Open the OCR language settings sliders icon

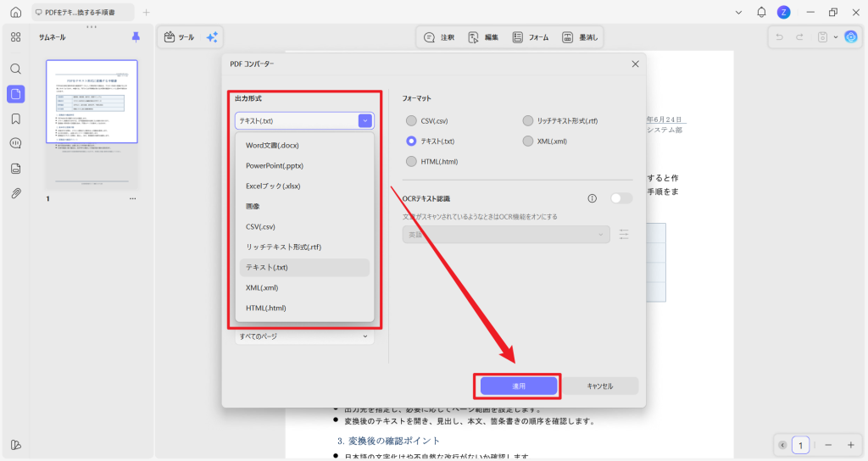[624, 234]
